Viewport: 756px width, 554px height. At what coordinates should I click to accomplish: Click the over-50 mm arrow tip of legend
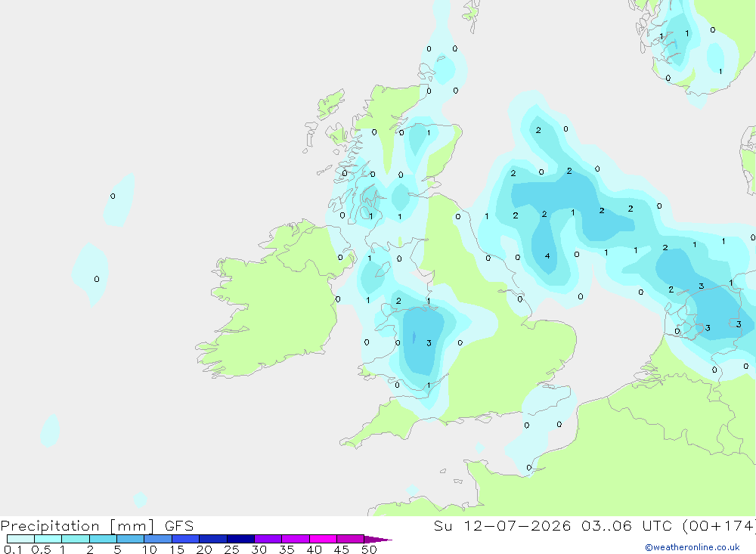[379, 540]
